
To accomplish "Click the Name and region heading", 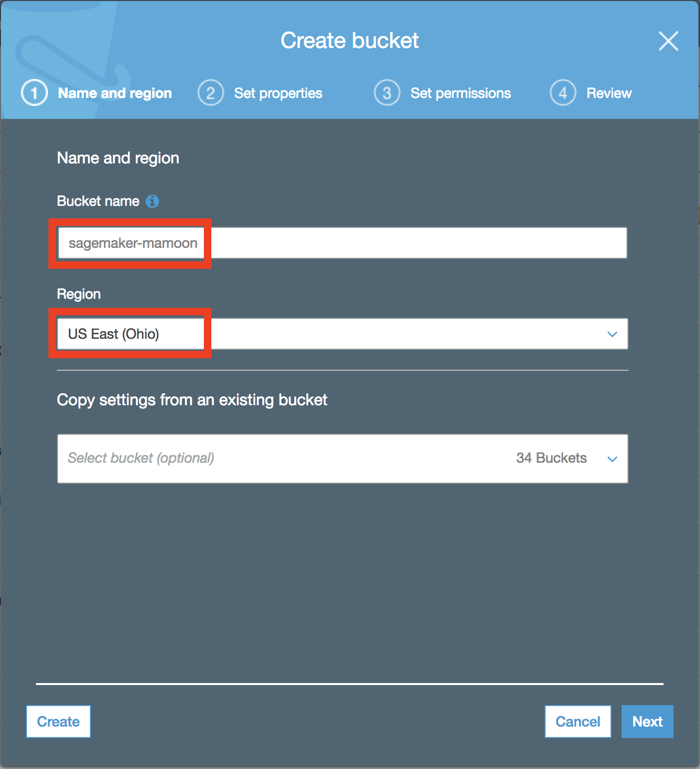I will click(x=118, y=158).
